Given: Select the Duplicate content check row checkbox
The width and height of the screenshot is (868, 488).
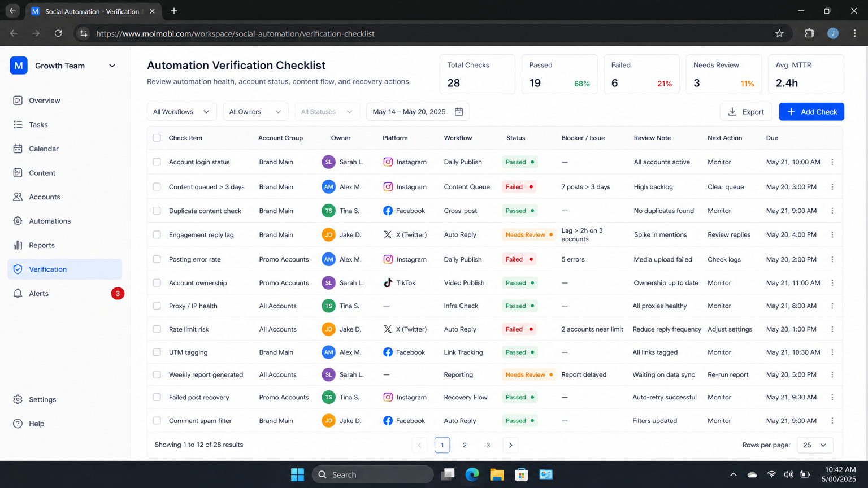Looking at the screenshot, I should (x=157, y=211).
